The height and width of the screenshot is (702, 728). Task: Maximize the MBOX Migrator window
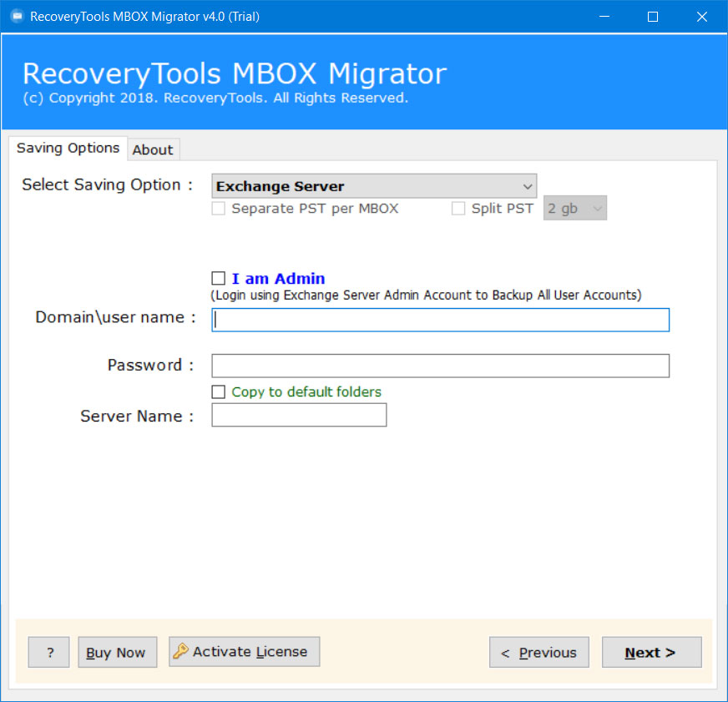[x=653, y=17]
